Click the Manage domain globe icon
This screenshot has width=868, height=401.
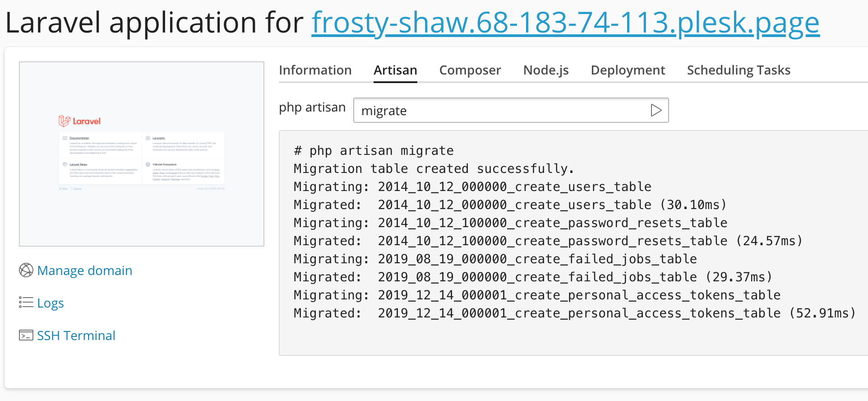26,270
